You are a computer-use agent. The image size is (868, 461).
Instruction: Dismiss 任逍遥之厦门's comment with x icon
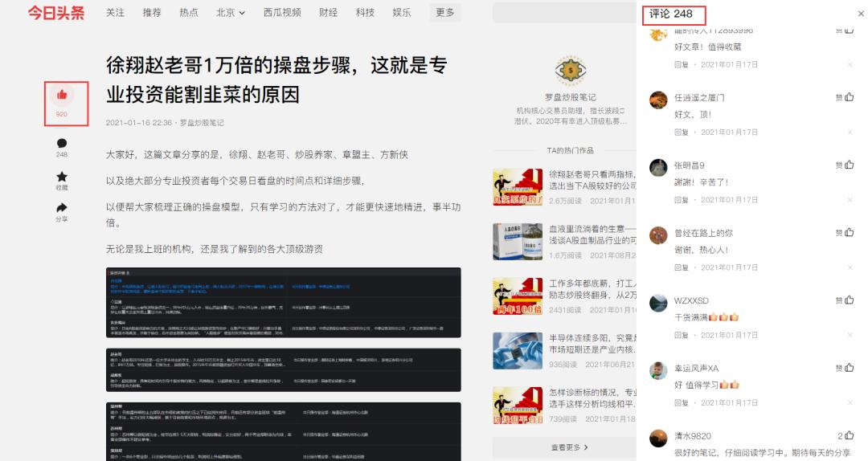click(850, 133)
